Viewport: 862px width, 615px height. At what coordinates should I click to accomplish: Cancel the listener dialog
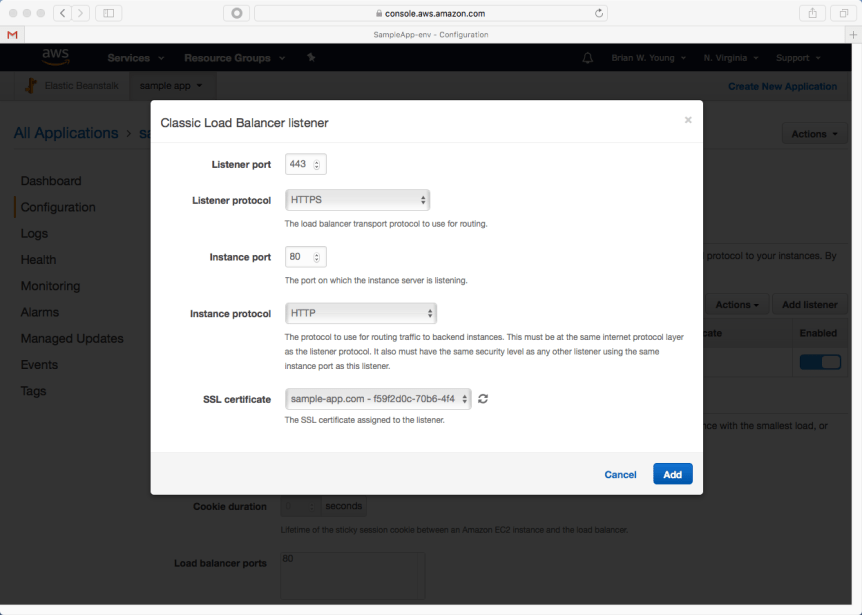[620, 474]
